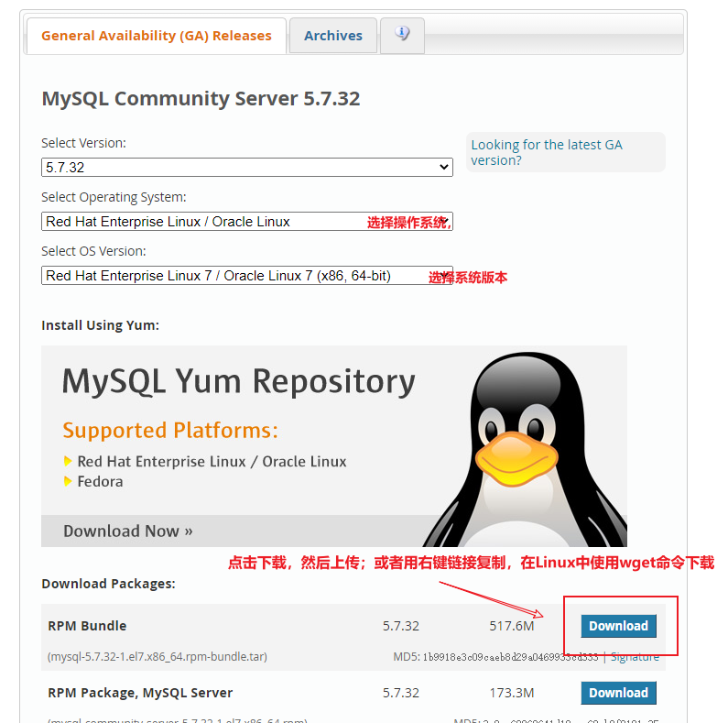Click the rpm-bundle.tar file name text

[158, 657]
